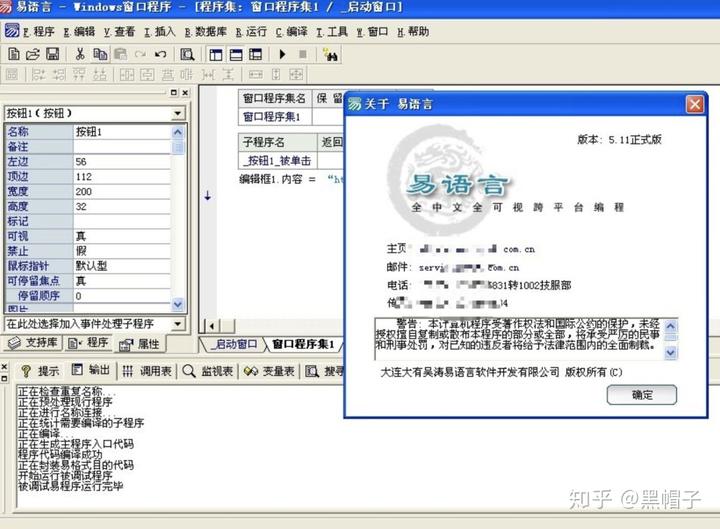Open the 按钮1（按钮）component dropdown
Image resolution: width=720 pixels, height=529 pixels.
pyautogui.click(x=177, y=113)
